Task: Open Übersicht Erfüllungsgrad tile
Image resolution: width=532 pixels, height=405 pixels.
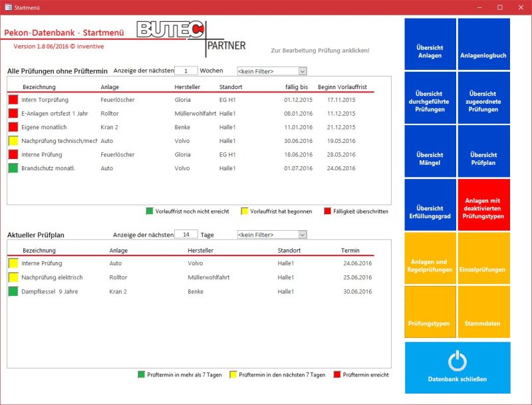Action: 430,205
